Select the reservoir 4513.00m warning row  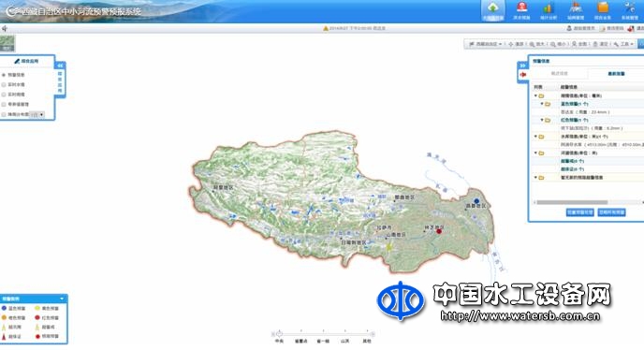pos(588,145)
